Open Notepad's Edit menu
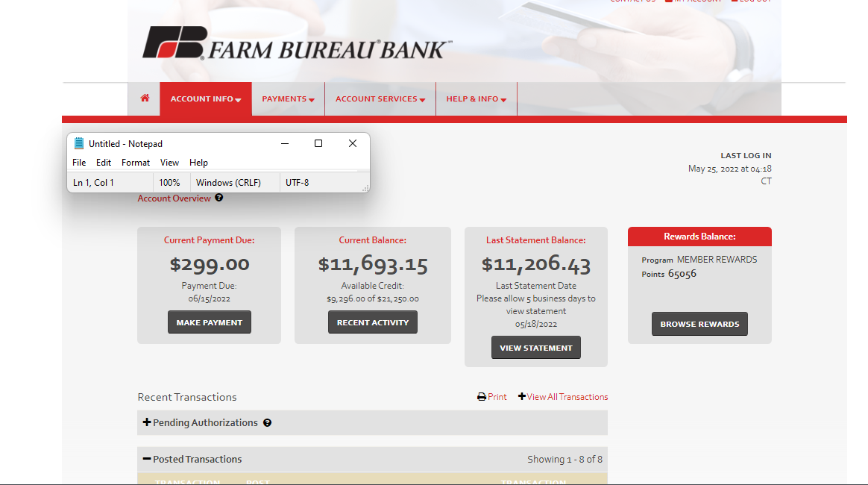This screenshot has width=868, height=485. pos(104,163)
